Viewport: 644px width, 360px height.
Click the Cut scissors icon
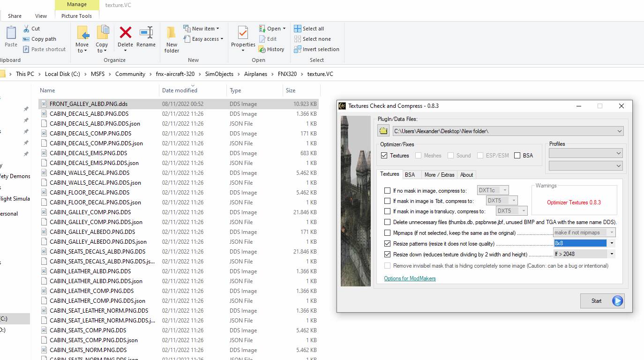[x=27, y=29]
